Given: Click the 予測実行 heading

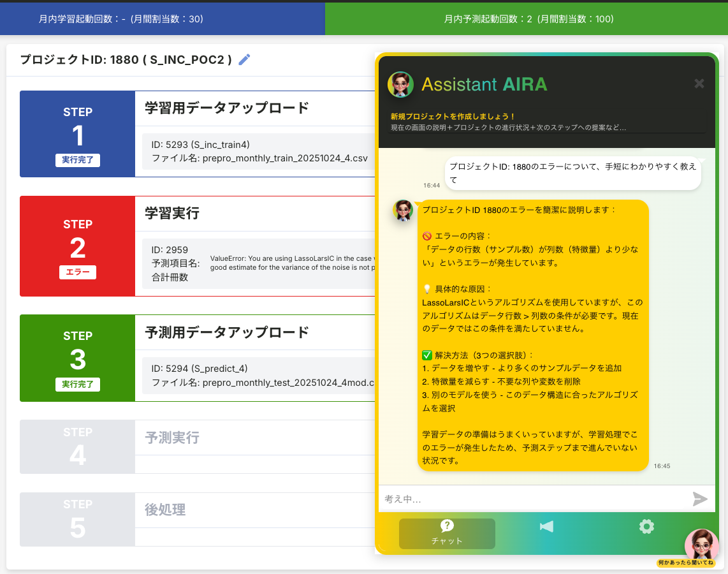Looking at the screenshot, I should coord(172,438).
